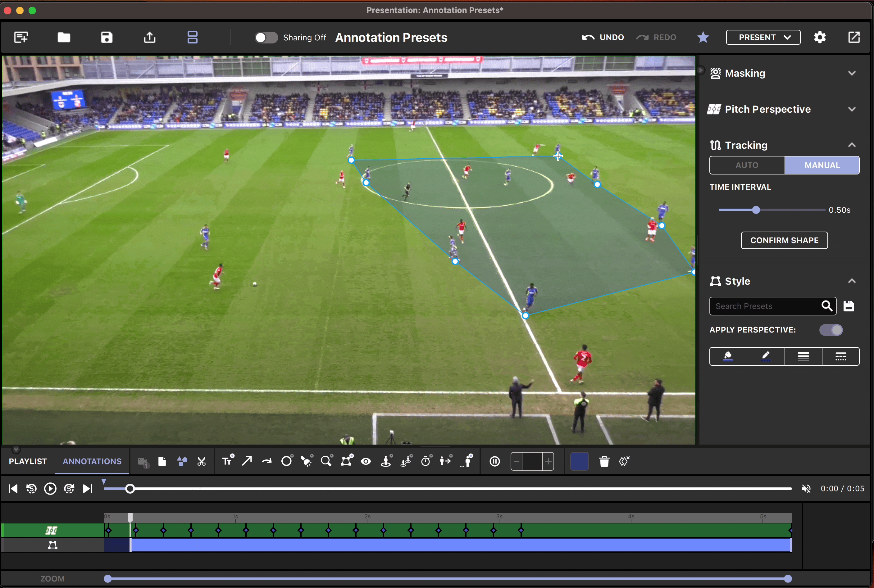Click the remove keyframes icon

[x=624, y=461]
